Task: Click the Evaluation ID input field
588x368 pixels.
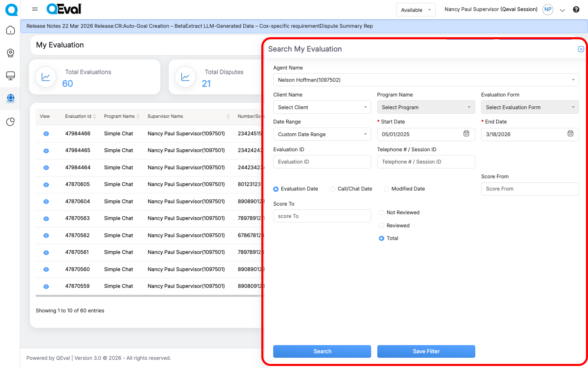Action: (322, 162)
